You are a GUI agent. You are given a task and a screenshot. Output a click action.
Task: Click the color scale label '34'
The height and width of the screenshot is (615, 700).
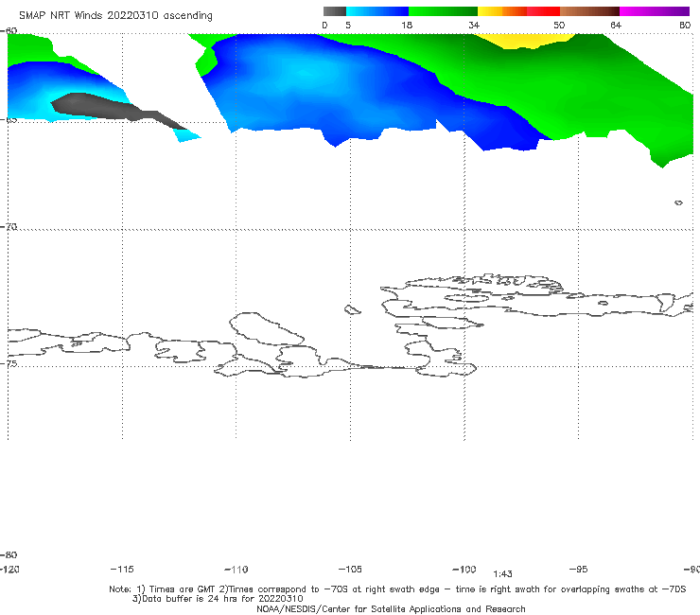(474, 25)
